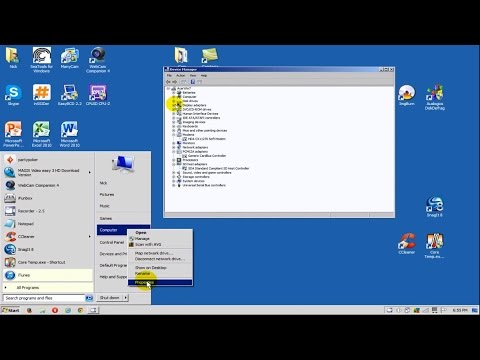Open Recorder - 2.5 in Start menu
Screen dimensions: 480x360
[48, 211]
